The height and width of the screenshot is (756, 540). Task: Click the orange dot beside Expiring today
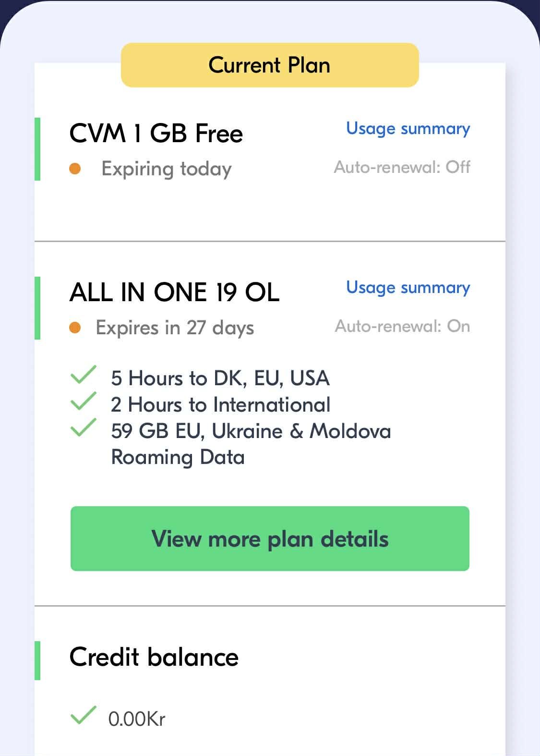[75, 169]
